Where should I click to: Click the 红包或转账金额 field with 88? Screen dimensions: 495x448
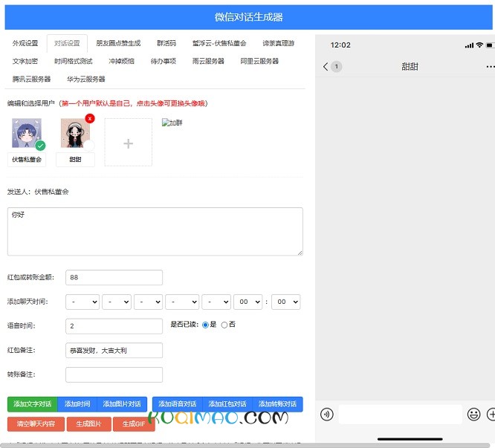[x=114, y=278]
